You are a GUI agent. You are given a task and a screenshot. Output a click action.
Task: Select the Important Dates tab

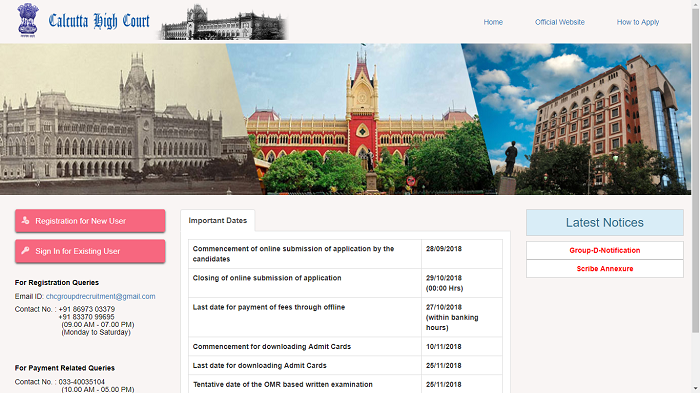(218, 221)
